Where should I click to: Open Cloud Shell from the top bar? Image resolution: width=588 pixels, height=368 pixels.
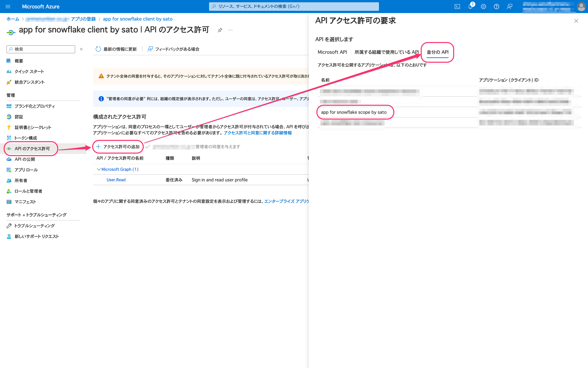(457, 7)
